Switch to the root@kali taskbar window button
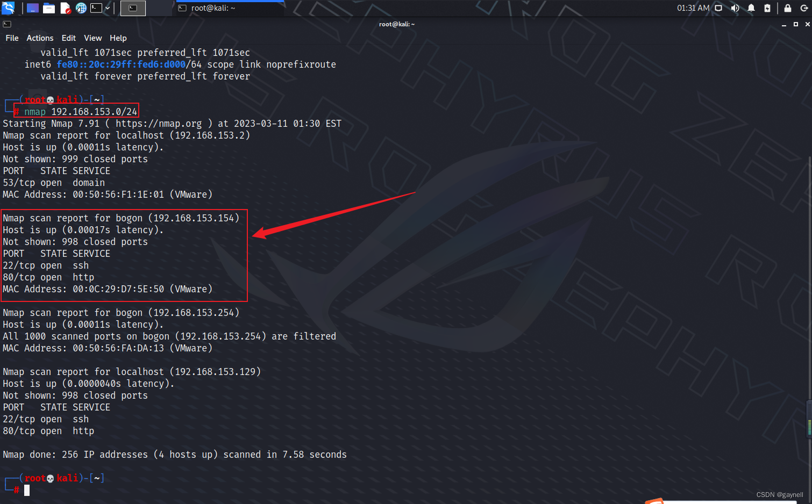812x504 pixels. pyautogui.click(x=230, y=8)
